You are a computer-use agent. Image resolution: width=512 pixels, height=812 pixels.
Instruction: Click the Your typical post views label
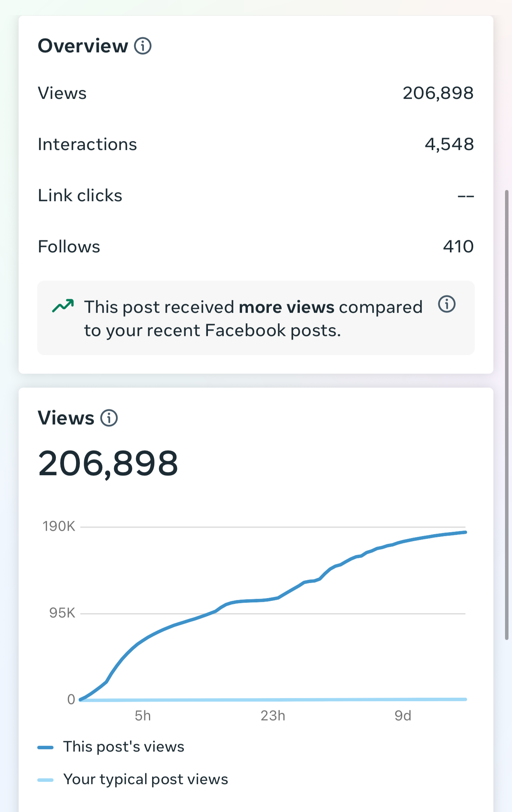pos(146,779)
